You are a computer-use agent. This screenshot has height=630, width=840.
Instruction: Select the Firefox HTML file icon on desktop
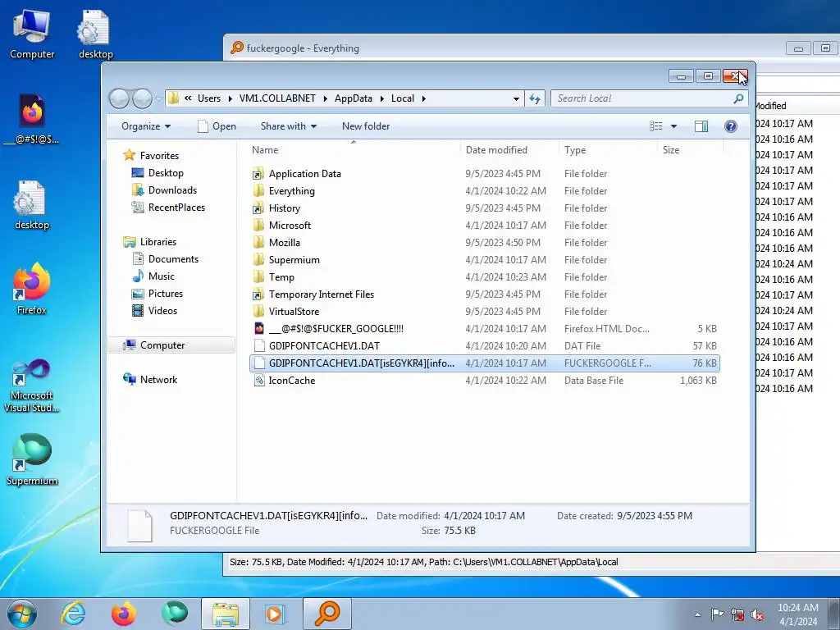pyautogui.click(x=32, y=120)
